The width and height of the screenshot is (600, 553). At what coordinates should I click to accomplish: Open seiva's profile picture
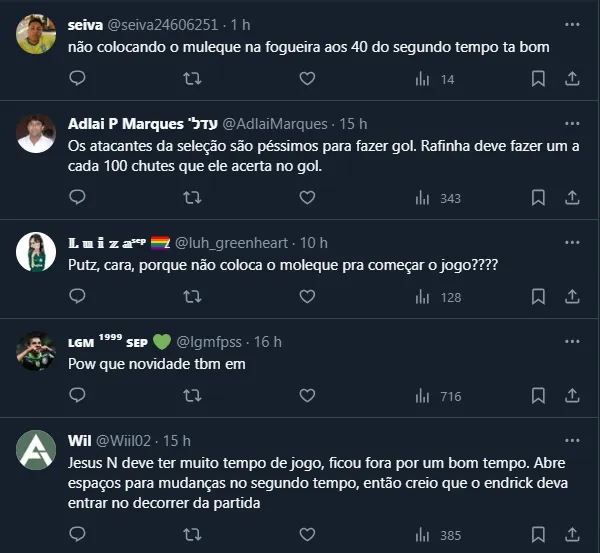tap(36, 34)
